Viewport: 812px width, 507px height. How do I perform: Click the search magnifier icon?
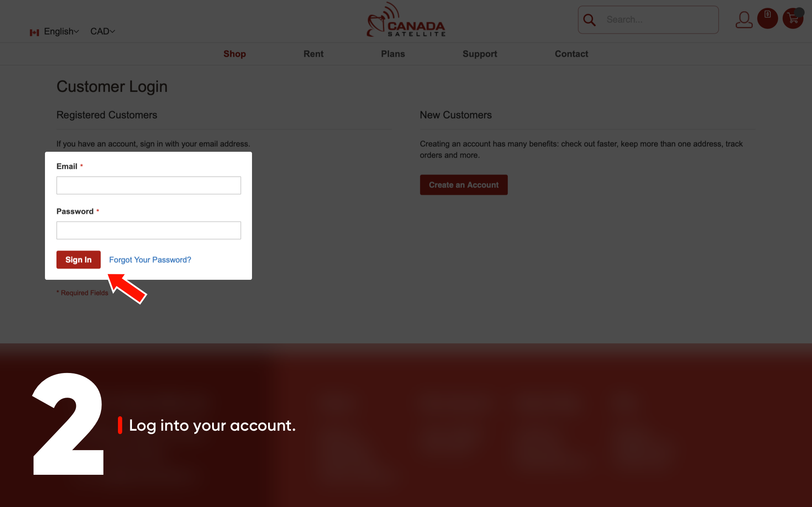589,19
